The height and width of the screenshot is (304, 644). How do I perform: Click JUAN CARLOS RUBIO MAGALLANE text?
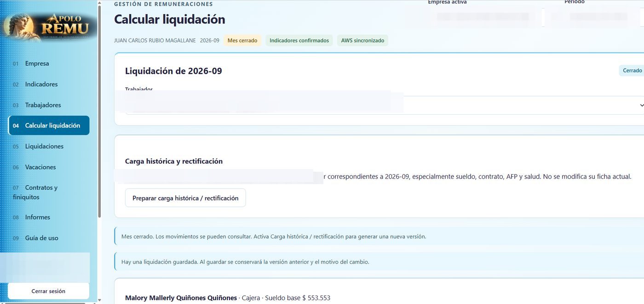coord(155,41)
